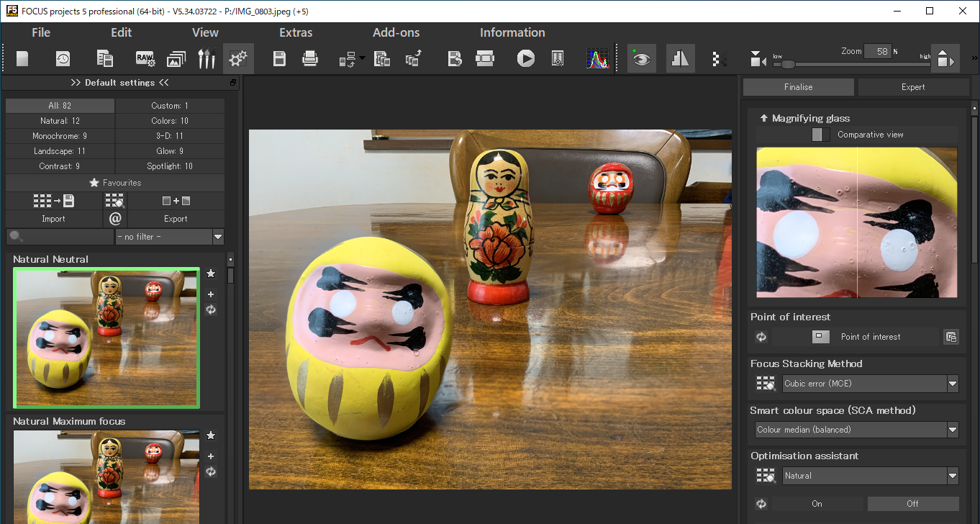980x524 pixels.
Task: Toggle the Comparative view option
Action: coord(820,135)
